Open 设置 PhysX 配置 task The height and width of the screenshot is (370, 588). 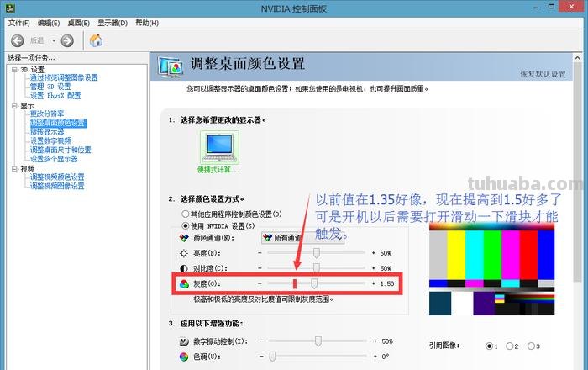coord(55,95)
